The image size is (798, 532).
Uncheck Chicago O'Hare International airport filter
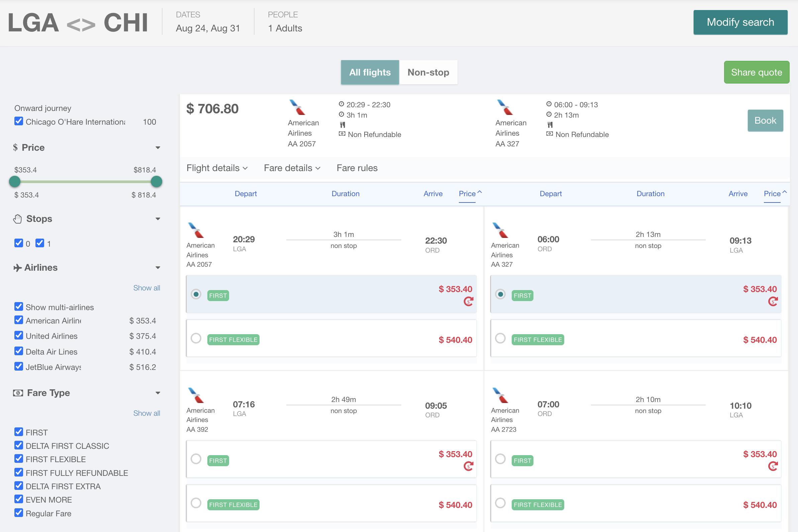coord(19,121)
